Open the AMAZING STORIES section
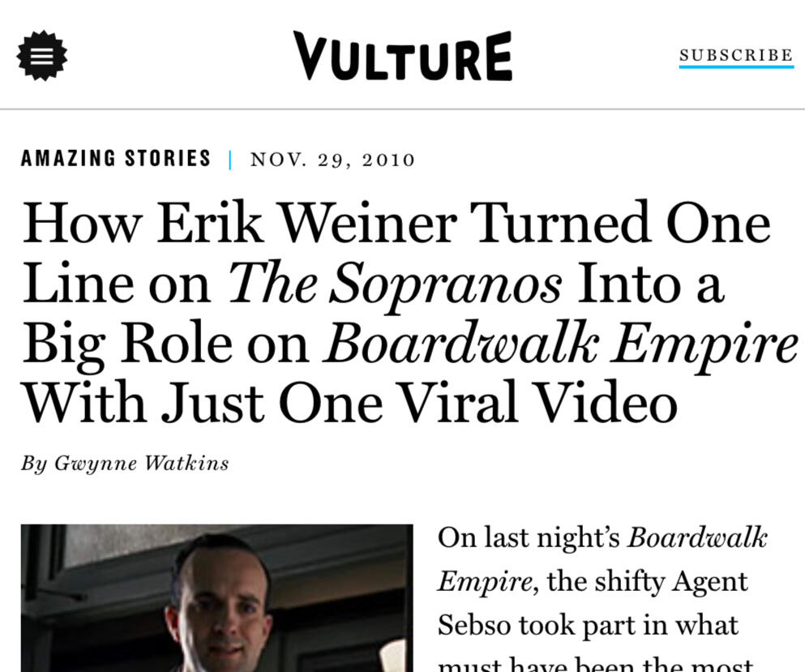The width and height of the screenshot is (805, 672). 115,158
